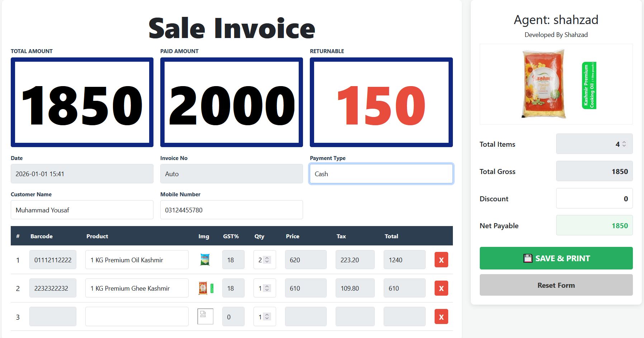
Task: Click the delete X icon on empty row 3
Action: pos(441,316)
